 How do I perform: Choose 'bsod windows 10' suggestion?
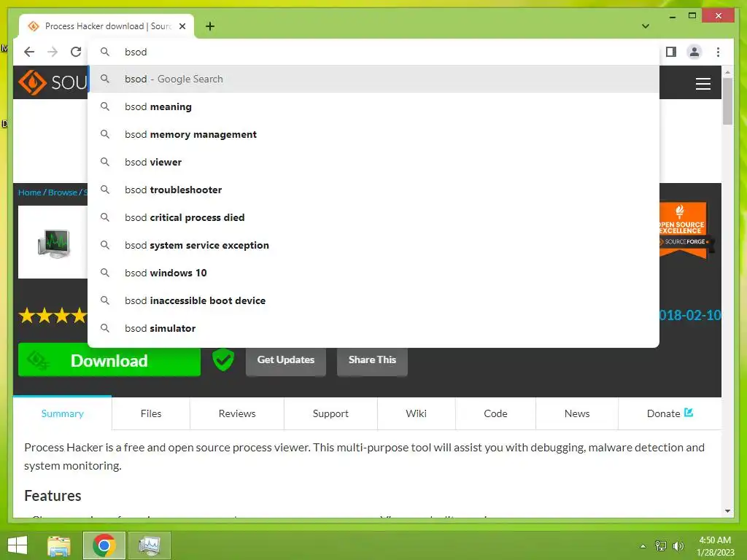coord(373,273)
